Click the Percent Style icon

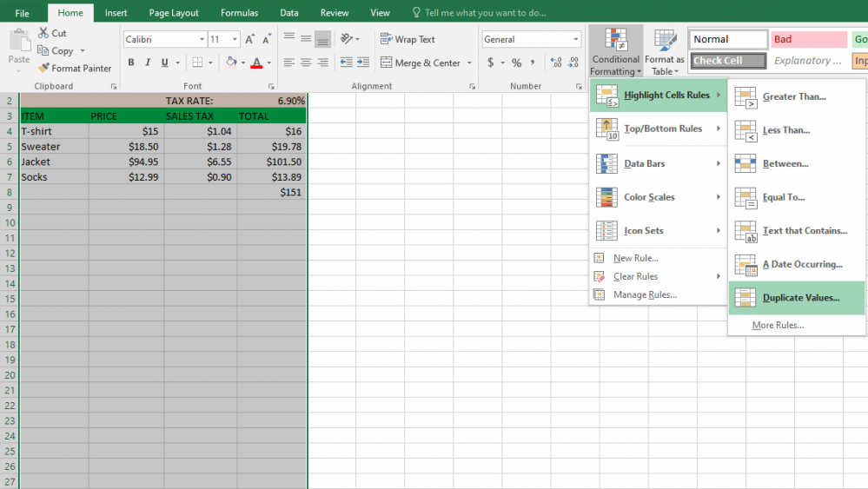coord(516,63)
